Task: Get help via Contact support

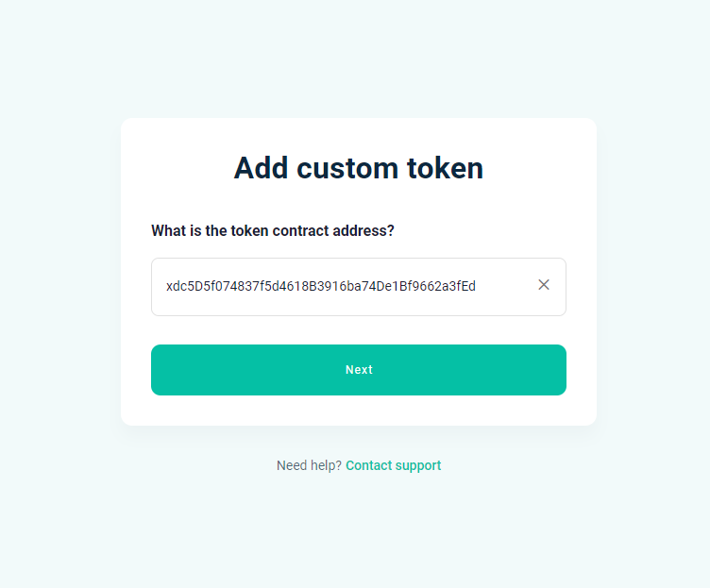Action: tap(393, 465)
